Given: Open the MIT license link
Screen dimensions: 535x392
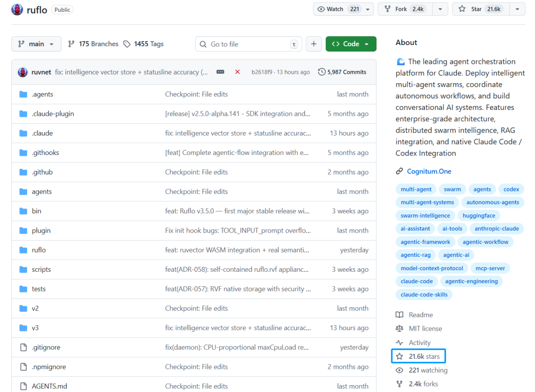Looking at the screenshot, I should 425,329.
